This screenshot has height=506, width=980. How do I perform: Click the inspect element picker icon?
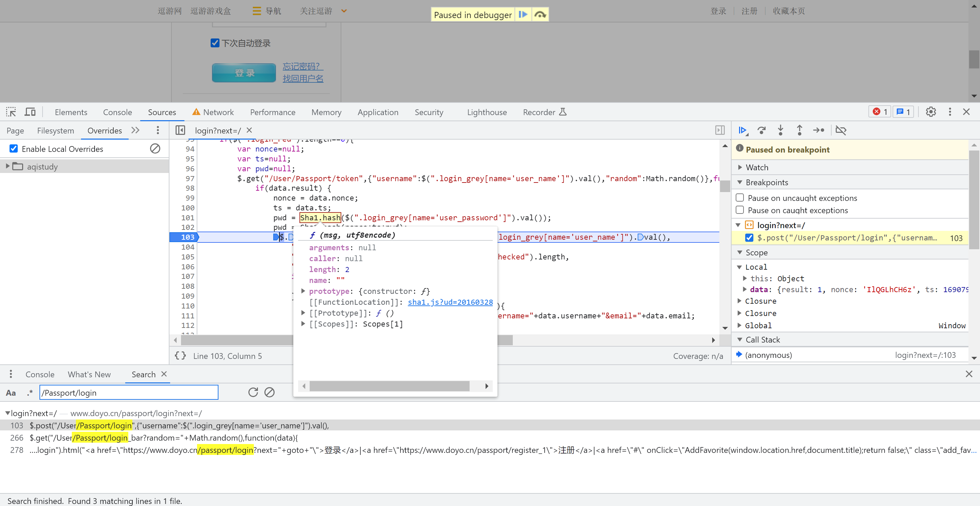[11, 112]
